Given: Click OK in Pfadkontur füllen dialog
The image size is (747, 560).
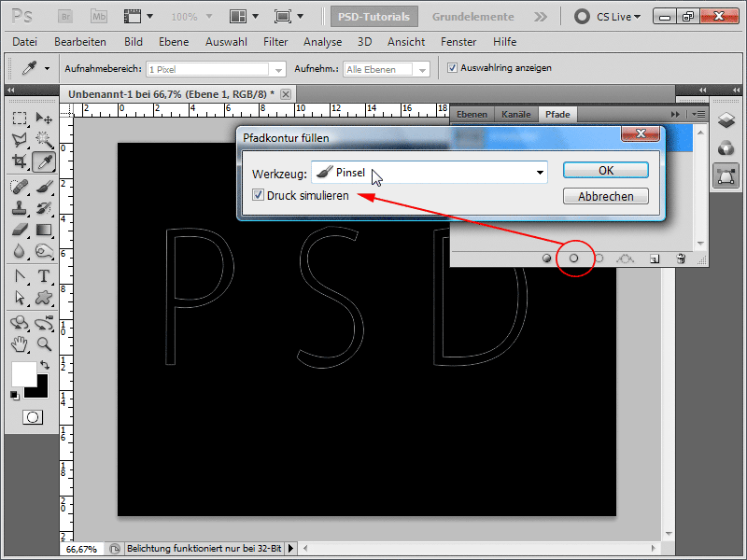Looking at the screenshot, I should click(605, 171).
